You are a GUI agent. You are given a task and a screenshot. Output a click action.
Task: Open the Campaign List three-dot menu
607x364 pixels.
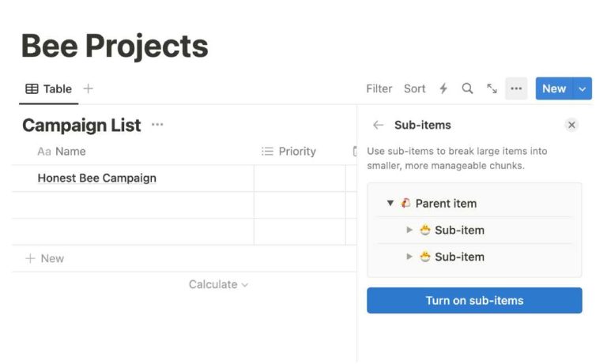tap(157, 125)
